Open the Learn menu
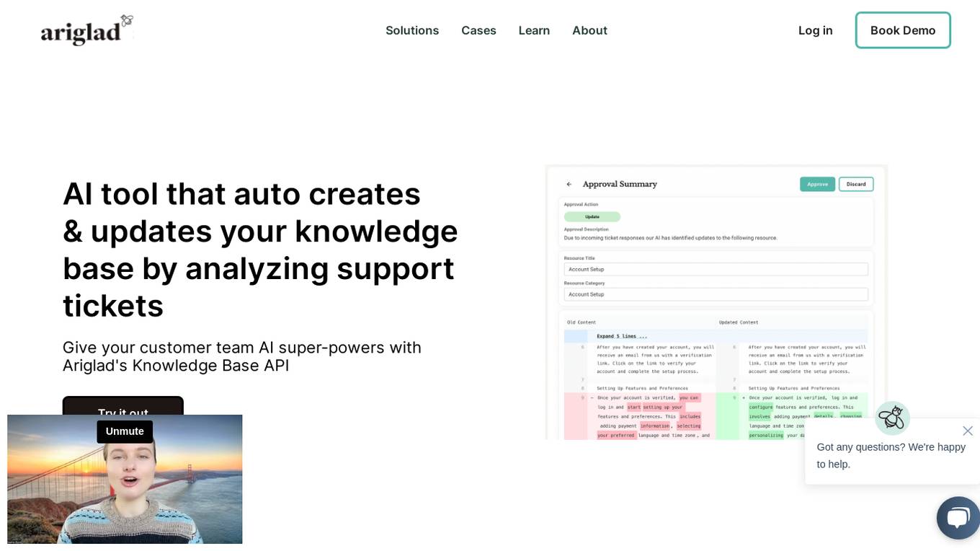Image resolution: width=980 pixels, height=551 pixels. tap(534, 30)
